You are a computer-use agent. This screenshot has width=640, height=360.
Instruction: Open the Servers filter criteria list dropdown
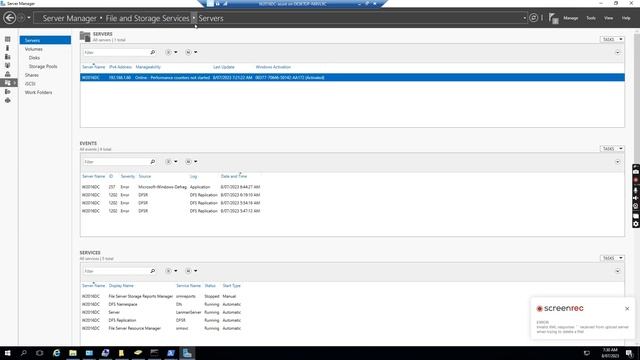pos(171,52)
